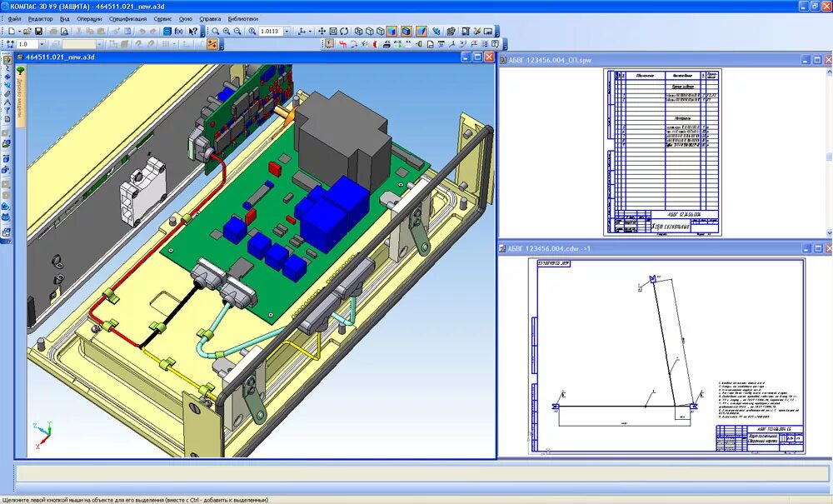The height and width of the screenshot is (504, 833).
Task: Toggle wireframe display mode
Action: [x=358, y=32]
